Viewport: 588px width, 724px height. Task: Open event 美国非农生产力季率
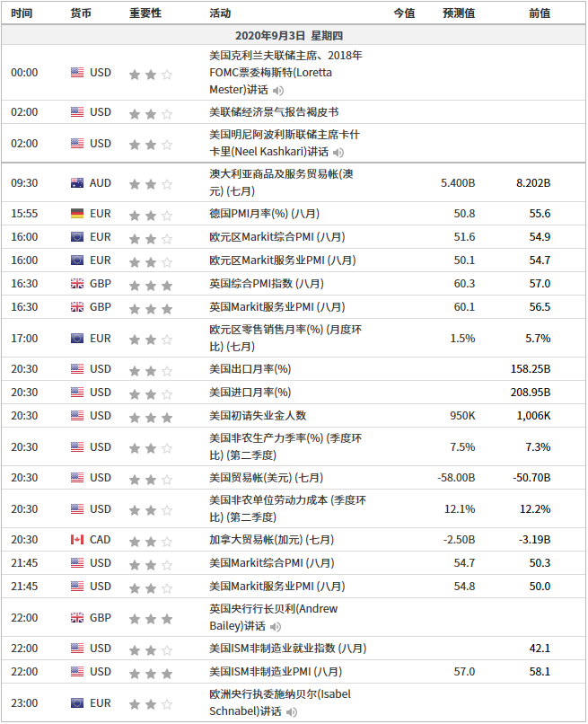pos(285,446)
